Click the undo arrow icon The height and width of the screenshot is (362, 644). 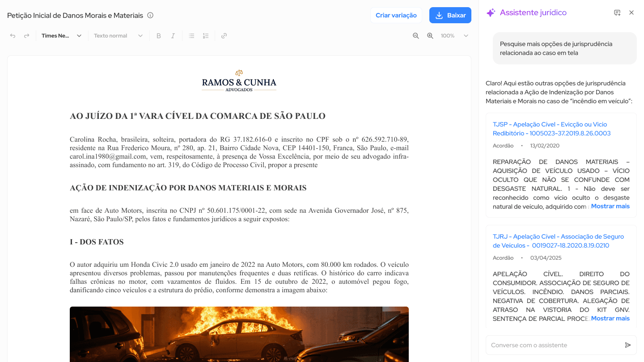13,36
